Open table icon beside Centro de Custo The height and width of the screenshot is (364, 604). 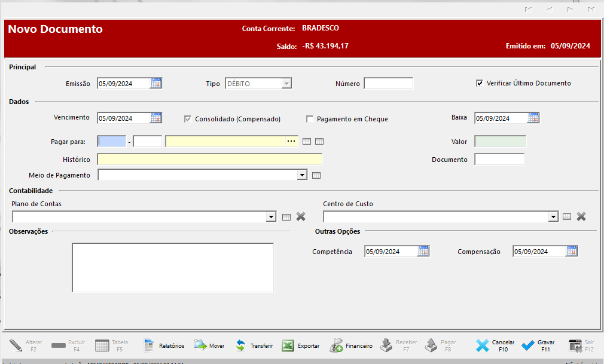pyautogui.click(x=567, y=217)
